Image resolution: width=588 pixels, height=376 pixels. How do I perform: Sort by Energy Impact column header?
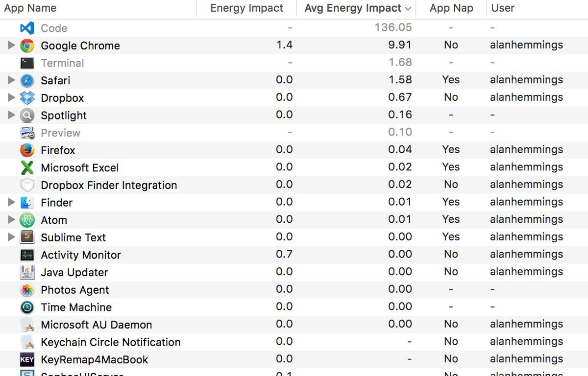click(x=246, y=8)
